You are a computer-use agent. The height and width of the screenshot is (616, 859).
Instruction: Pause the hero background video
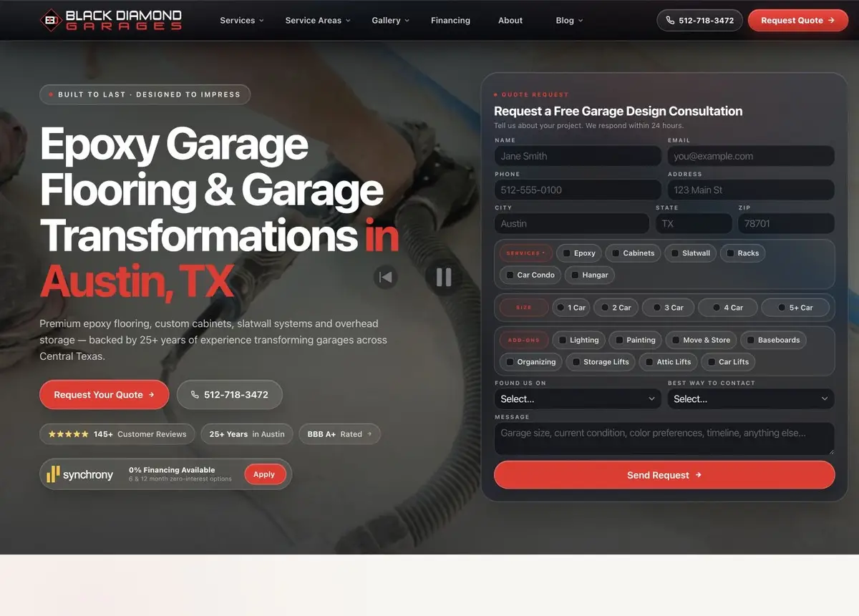tap(444, 277)
